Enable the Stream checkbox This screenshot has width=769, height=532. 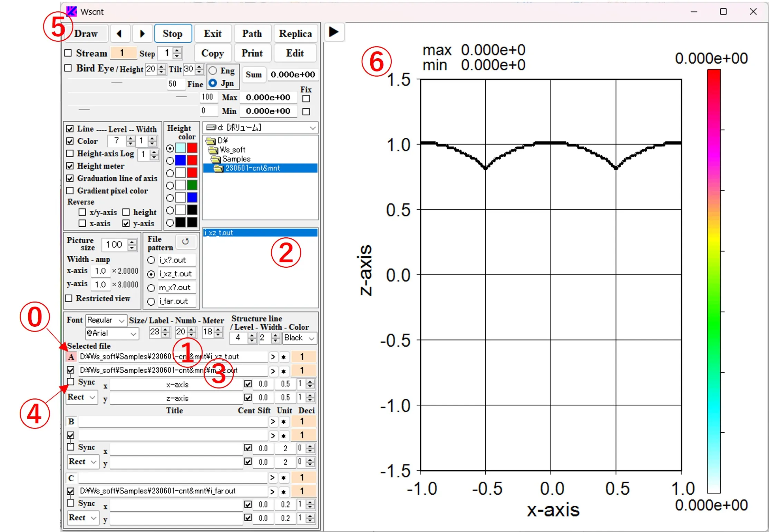pyautogui.click(x=68, y=53)
